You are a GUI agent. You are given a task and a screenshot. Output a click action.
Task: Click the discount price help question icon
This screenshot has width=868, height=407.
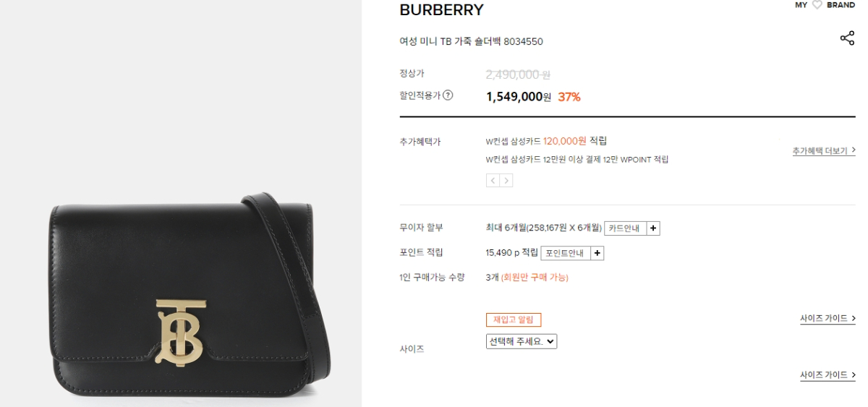[448, 95]
